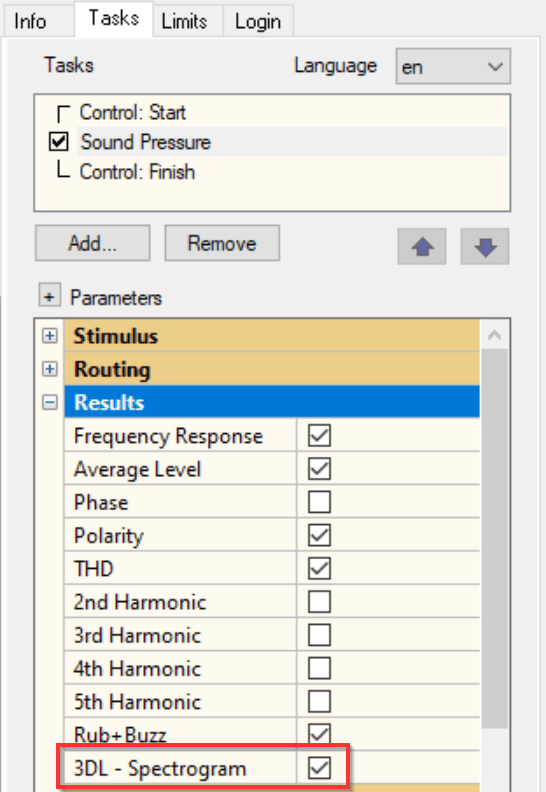Viewport: 546px width, 792px height.
Task: Switch to the Limits tab
Action: 184,21
